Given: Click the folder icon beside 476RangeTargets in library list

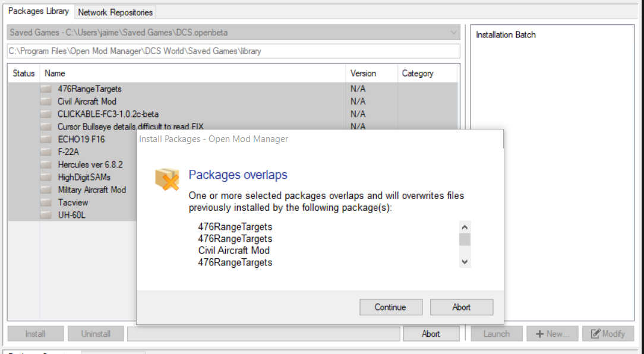Looking at the screenshot, I should click(x=46, y=88).
